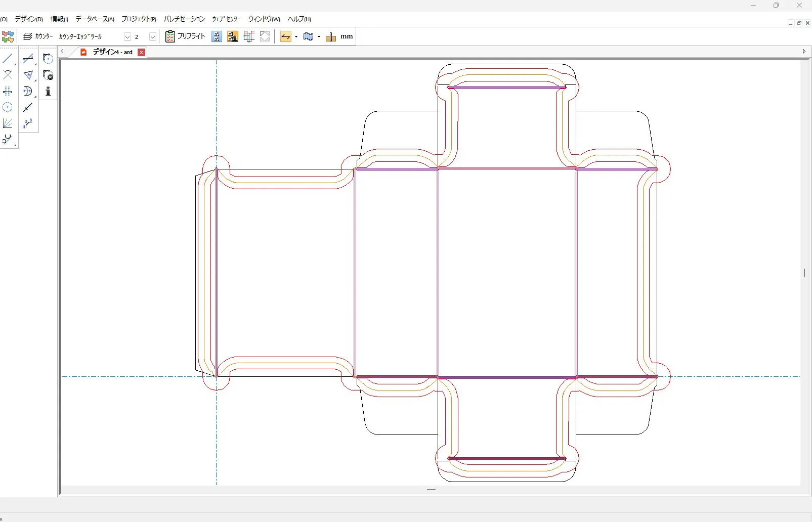Click the colored puzzle pieces toolbar icon
812x522 pixels.
click(x=8, y=36)
